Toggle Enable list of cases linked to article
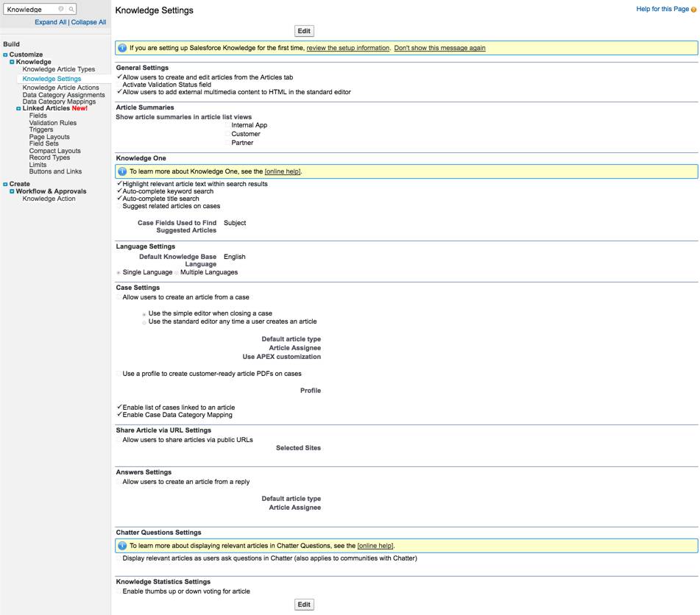The width and height of the screenshot is (700, 615). click(x=119, y=408)
